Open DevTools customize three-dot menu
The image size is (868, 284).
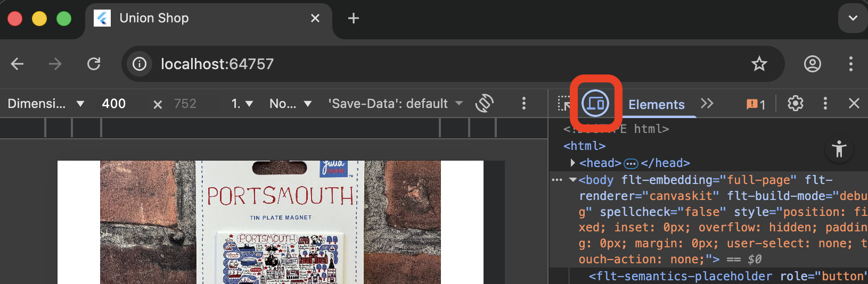825,103
